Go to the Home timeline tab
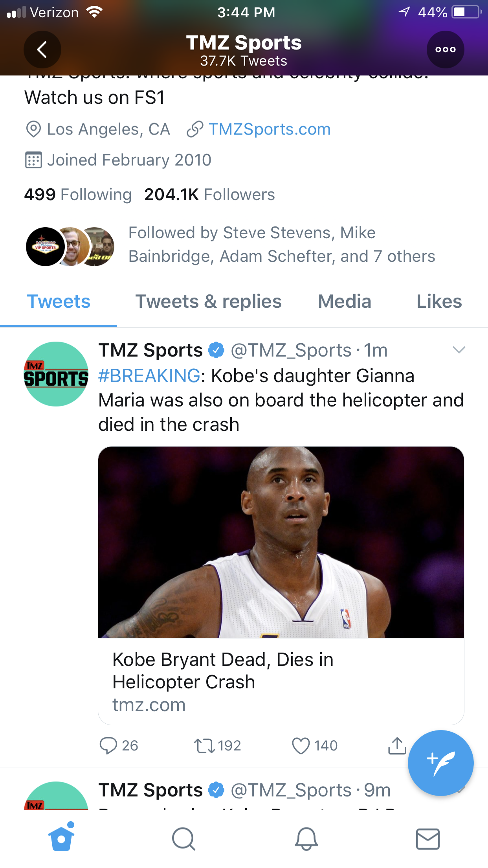The width and height of the screenshot is (488, 868). coord(61,839)
